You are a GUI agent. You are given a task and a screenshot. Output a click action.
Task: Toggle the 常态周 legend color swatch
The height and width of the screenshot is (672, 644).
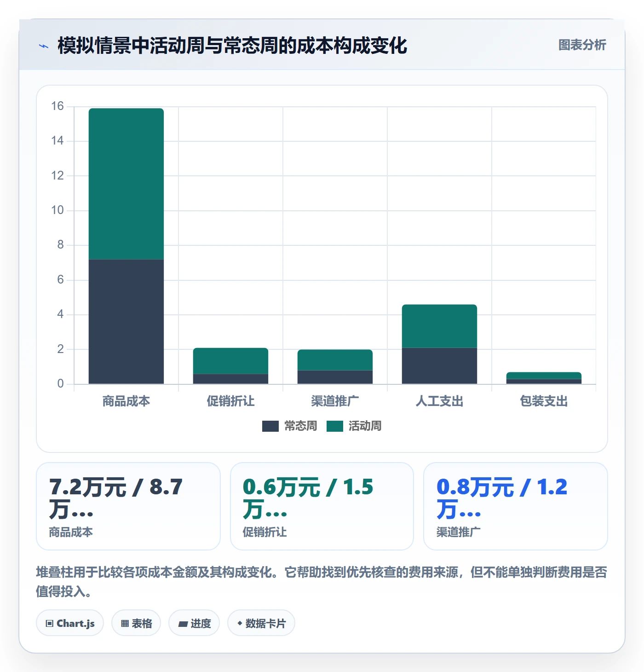click(270, 426)
